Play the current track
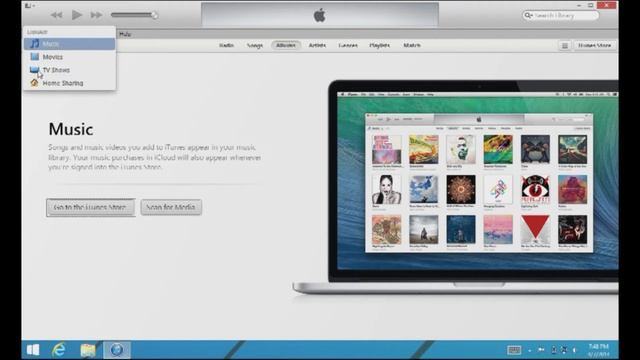Screen dimensions: 640x360 click(x=76, y=16)
